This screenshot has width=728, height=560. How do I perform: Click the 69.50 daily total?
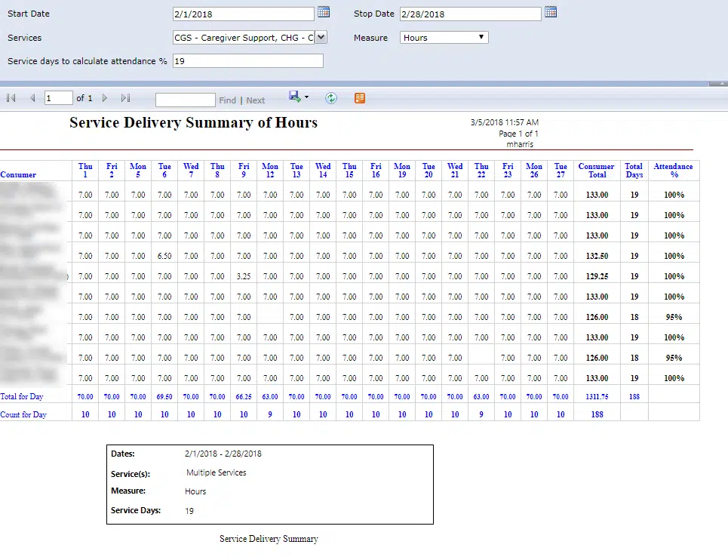(x=164, y=396)
